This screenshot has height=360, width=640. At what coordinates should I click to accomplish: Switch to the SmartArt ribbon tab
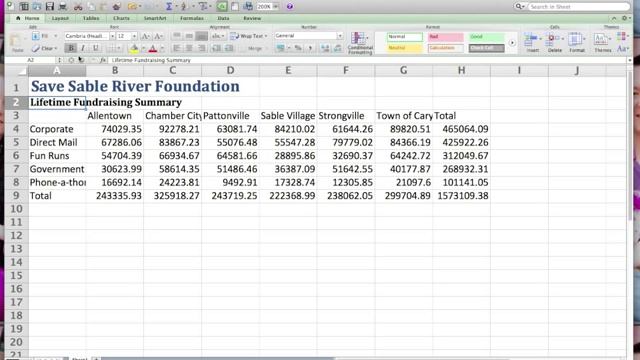coord(155,18)
